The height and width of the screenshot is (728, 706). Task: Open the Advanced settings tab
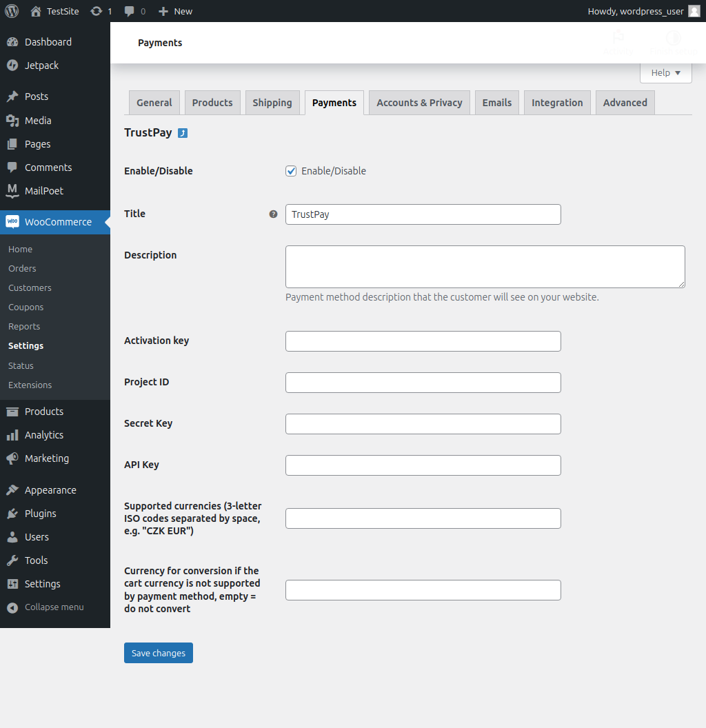click(625, 103)
